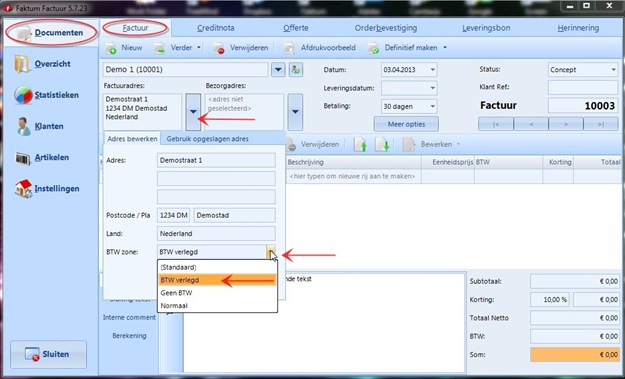Open the Betaling 30 dagen dropdown

point(432,106)
